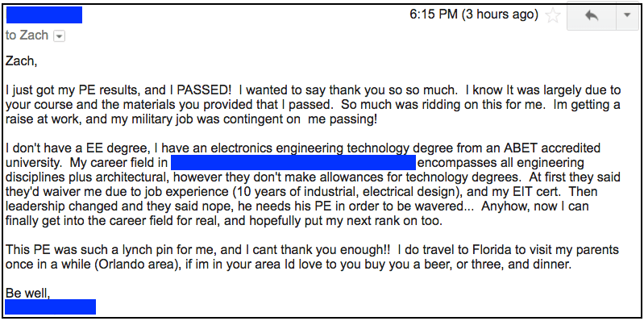Click the '(Orlando area)' text
The image size is (644, 321).
pyautogui.click(x=139, y=265)
